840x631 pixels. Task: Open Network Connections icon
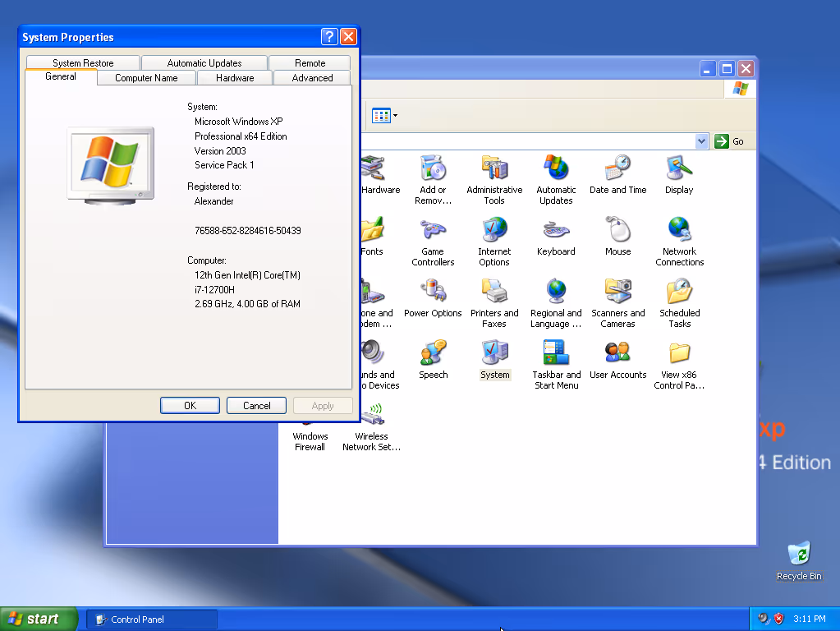(679, 242)
